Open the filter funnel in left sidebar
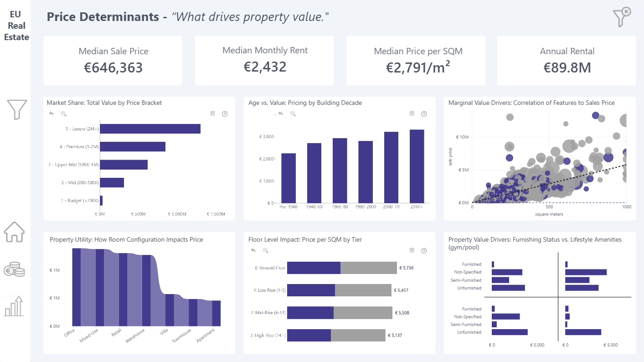Image resolution: width=644 pixels, height=362 pixels. (x=16, y=109)
